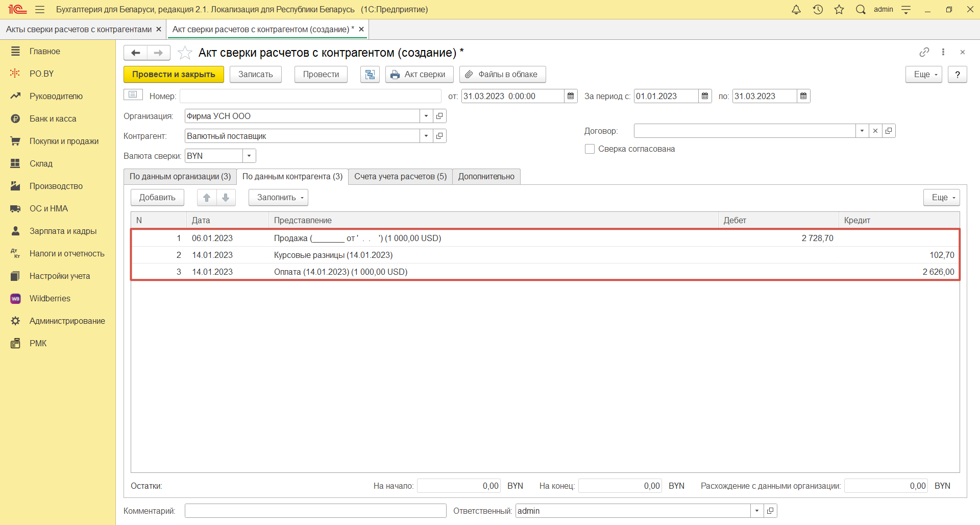The image size is (980, 525).
Task: Open calendar picker for period end date
Action: pyautogui.click(x=803, y=96)
